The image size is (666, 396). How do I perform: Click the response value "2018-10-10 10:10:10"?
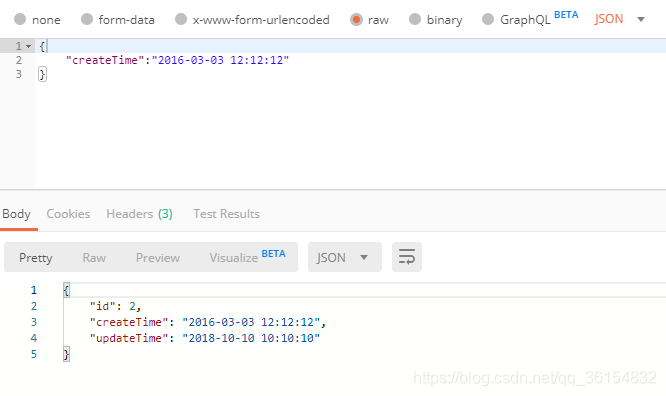[x=251, y=338]
